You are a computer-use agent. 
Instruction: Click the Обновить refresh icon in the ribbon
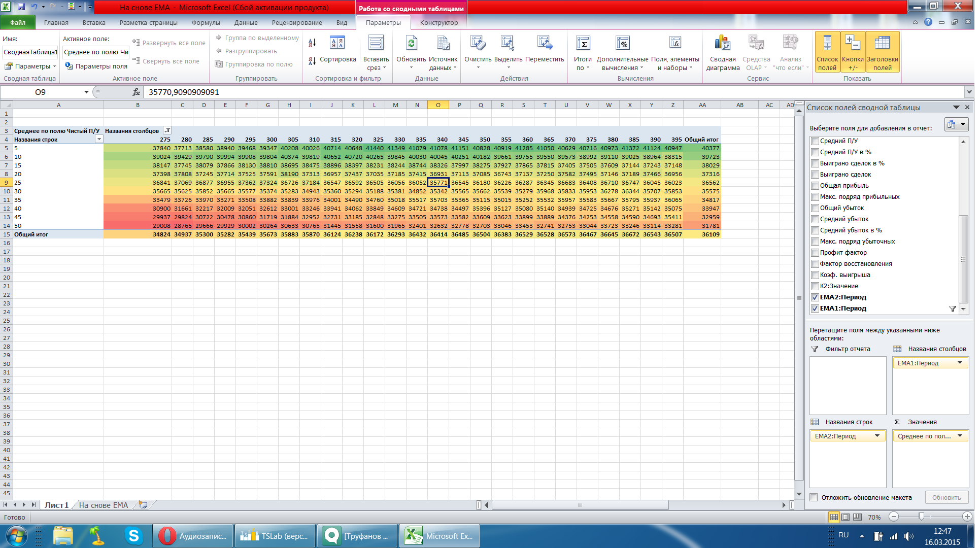click(411, 44)
